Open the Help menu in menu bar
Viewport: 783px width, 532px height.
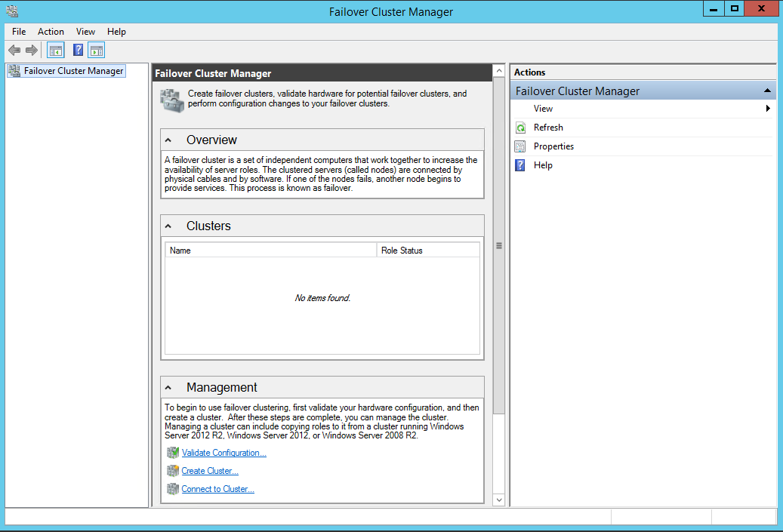pyautogui.click(x=116, y=32)
